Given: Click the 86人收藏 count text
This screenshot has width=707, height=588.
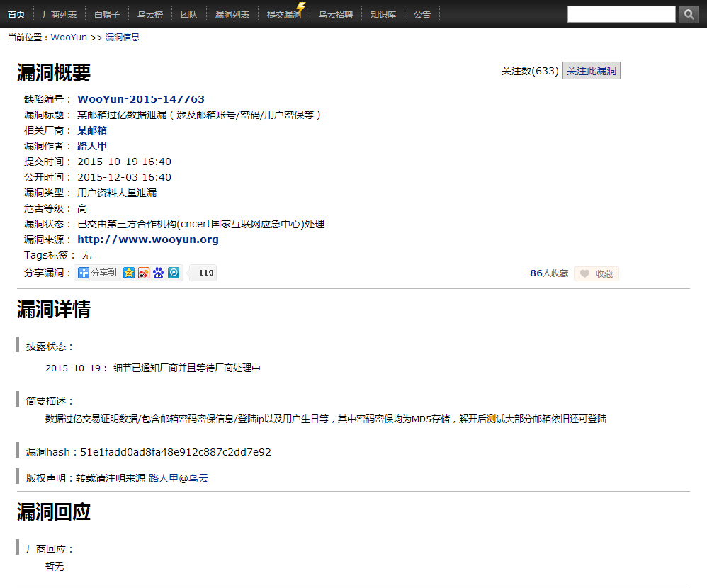Looking at the screenshot, I should click(549, 273).
